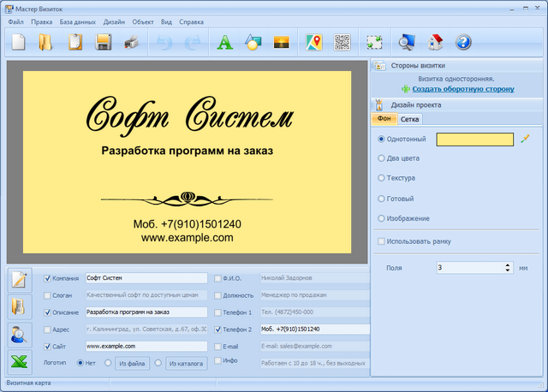This screenshot has width=548, height=392.
Task: Enable the Слоган checkbox
Action: [x=48, y=294]
